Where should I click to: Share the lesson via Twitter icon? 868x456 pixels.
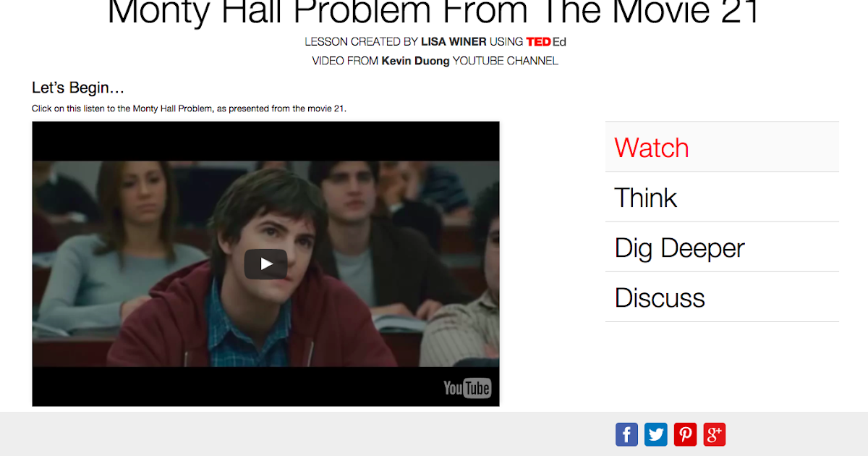(656, 434)
